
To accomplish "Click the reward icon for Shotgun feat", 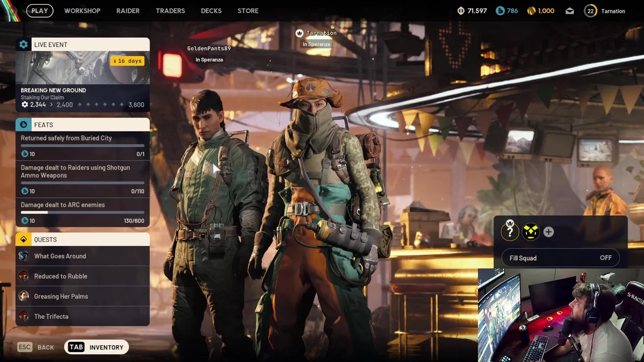I will pyautogui.click(x=25, y=191).
